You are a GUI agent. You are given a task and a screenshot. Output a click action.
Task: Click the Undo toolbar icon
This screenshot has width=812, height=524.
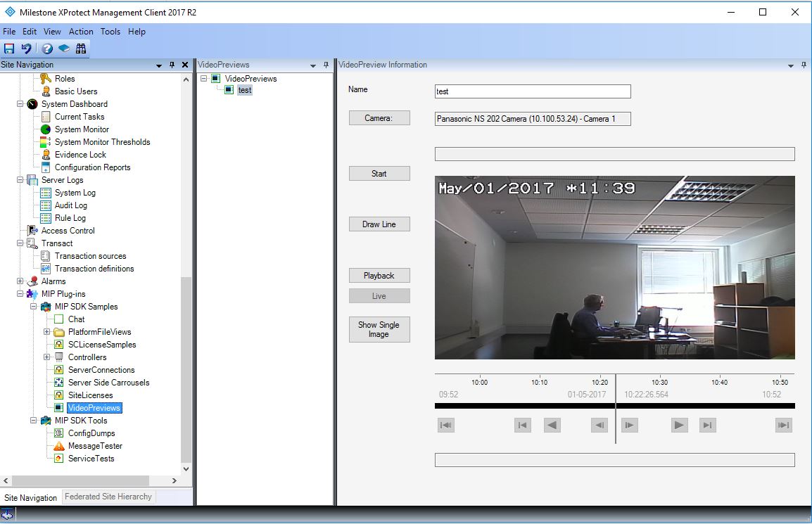[x=27, y=49]
